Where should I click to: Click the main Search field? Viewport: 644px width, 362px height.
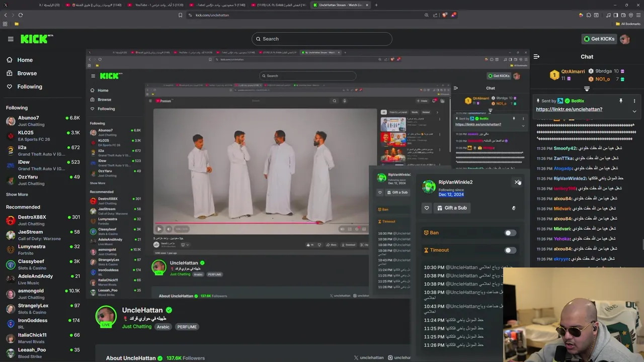click(x=322, y=39)
